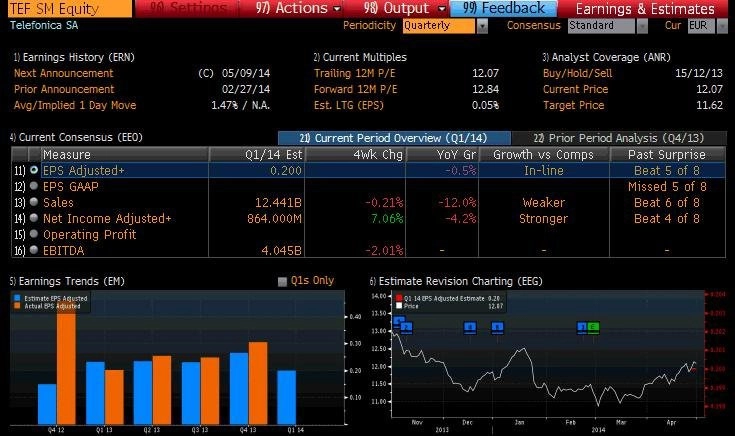Click the YoY Gr column header
This screenshot has height=436, width=735.
(442, 154)
